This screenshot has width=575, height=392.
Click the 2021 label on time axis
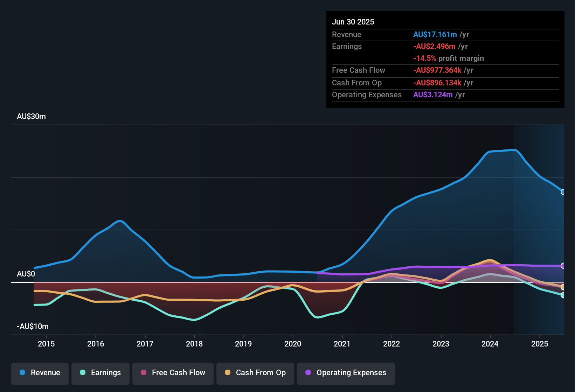click(x=342, y=344)
